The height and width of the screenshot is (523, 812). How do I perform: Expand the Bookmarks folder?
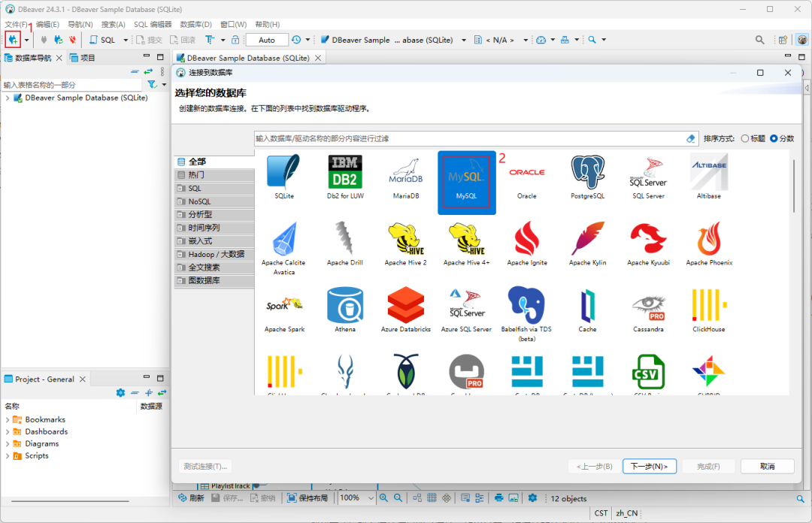(x=8, y=419)
